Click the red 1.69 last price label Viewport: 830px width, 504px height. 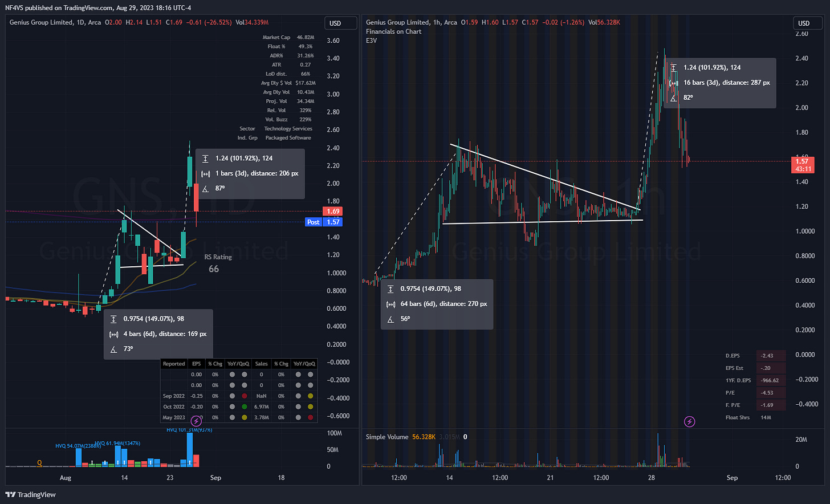(x=333, y=212)
